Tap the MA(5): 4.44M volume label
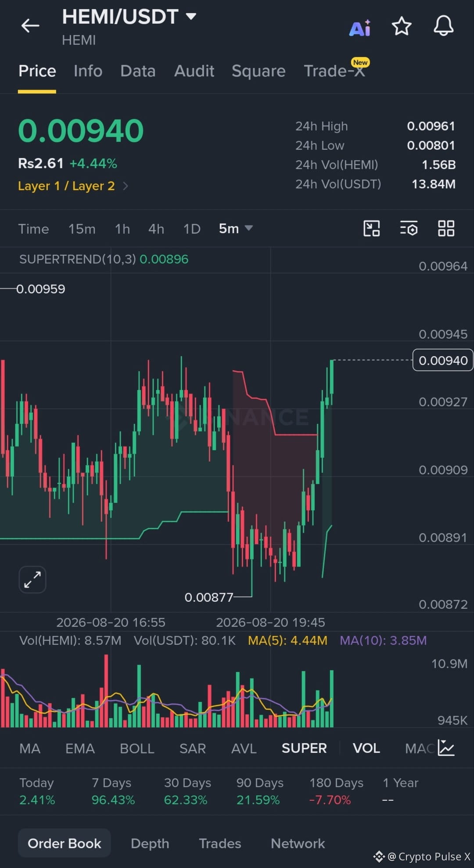This screenshot has width=474, height=868. click(287, 640)
